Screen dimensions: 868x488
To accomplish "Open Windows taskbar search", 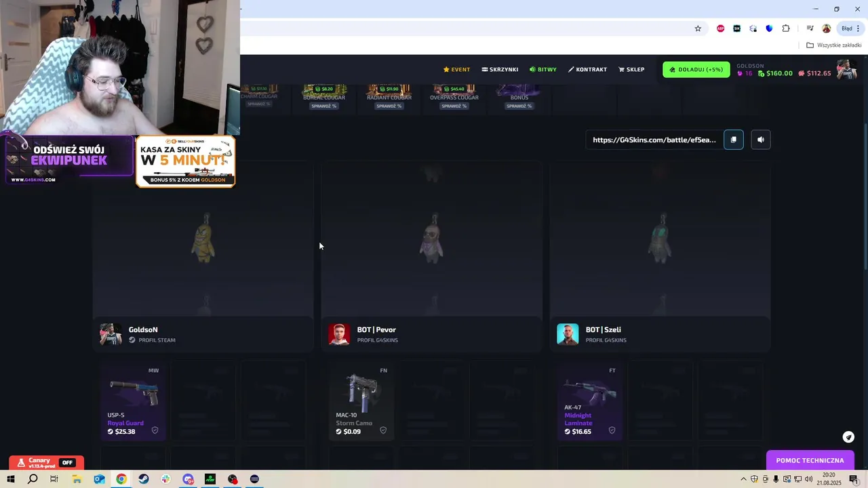I will (33, 479).
